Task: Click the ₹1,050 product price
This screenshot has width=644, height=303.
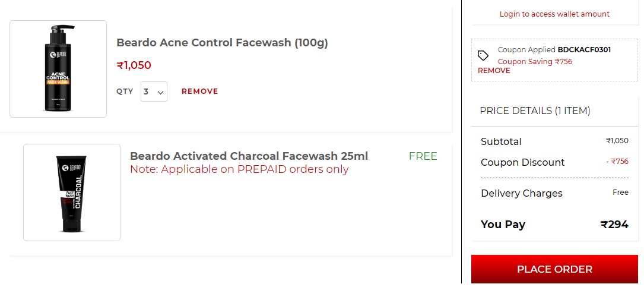Action: (x=134, y=65)
